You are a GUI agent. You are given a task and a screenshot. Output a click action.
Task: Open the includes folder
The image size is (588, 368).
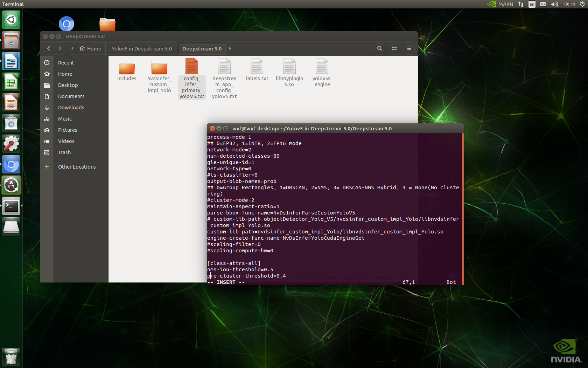127,70
